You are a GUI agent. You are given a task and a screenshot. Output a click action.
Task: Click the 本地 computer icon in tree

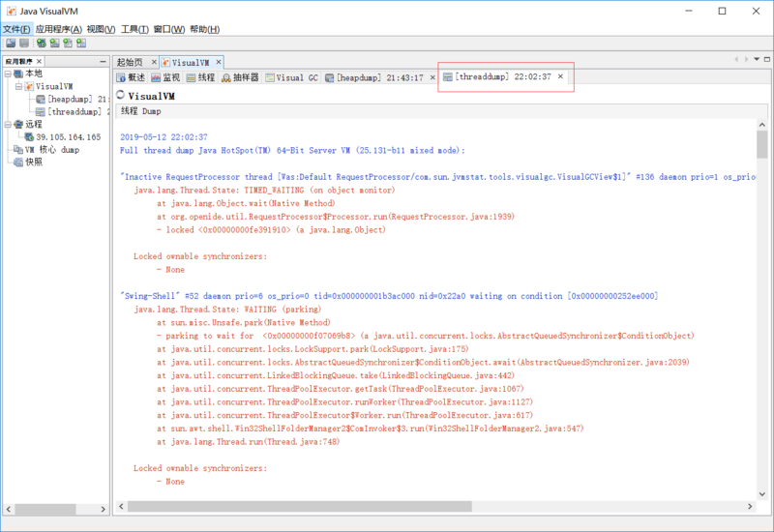(x=18, y=74)
